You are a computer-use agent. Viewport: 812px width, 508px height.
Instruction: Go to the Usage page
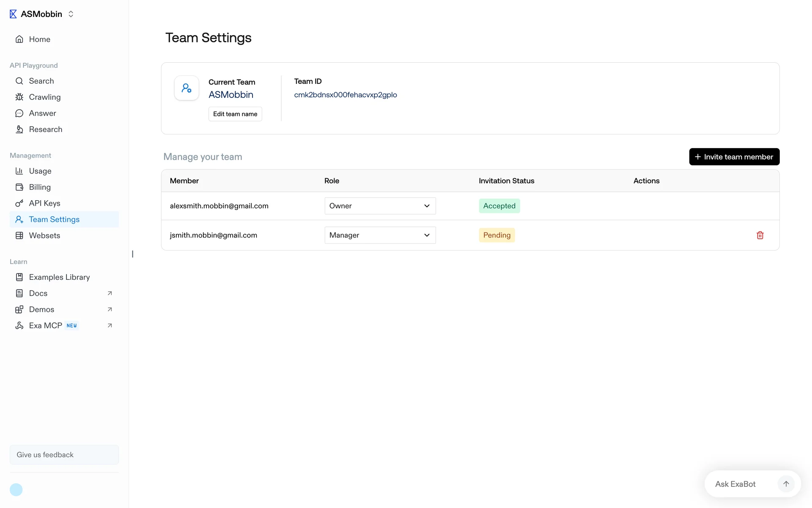(x=40, y=171)
